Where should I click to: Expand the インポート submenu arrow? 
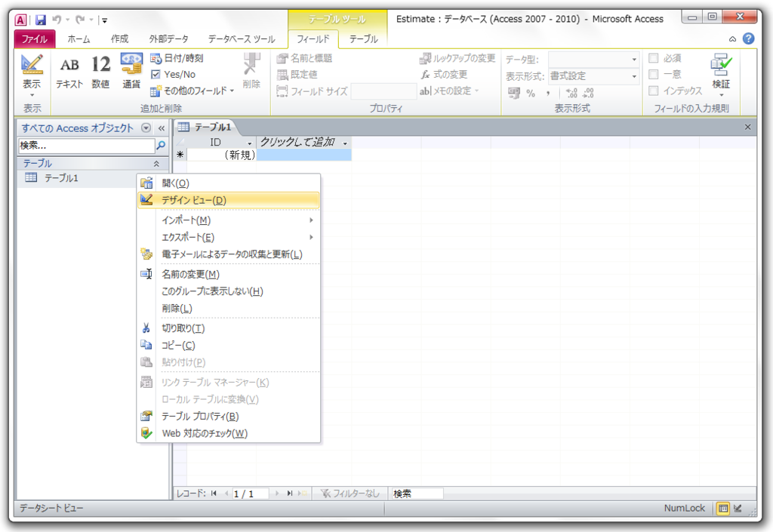[x=311, y=220]
